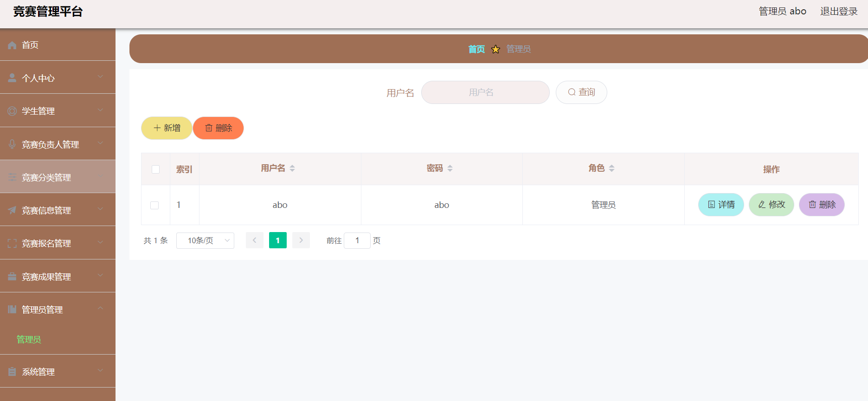Go to the previous page arrow

(255, 240)
